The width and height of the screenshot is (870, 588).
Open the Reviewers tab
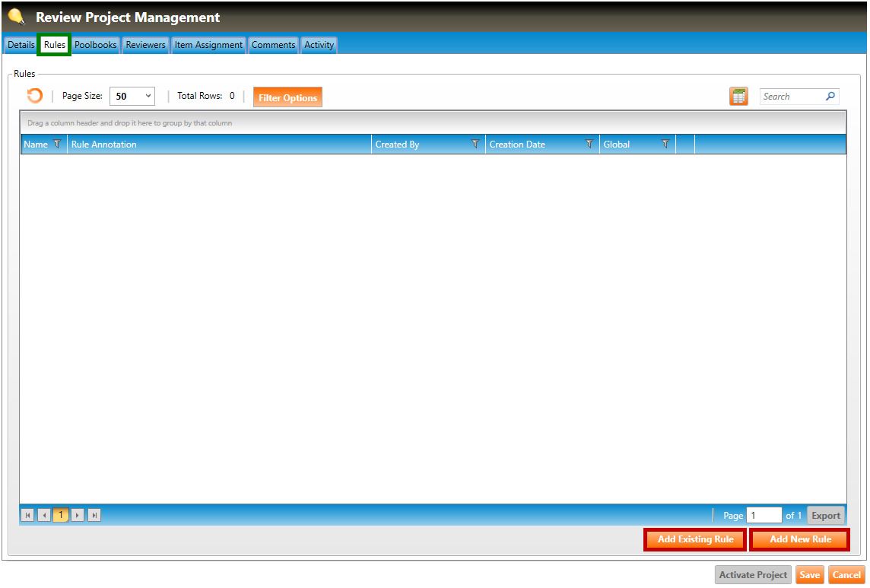[x=145, y=45]
